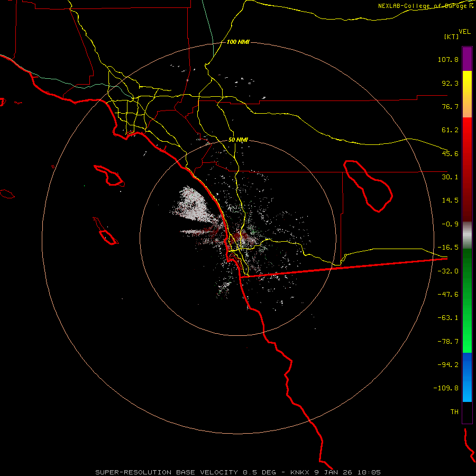Click the purple segment of the color bar
The height and width of the screenshot is (476, 476).
point(467,59)
